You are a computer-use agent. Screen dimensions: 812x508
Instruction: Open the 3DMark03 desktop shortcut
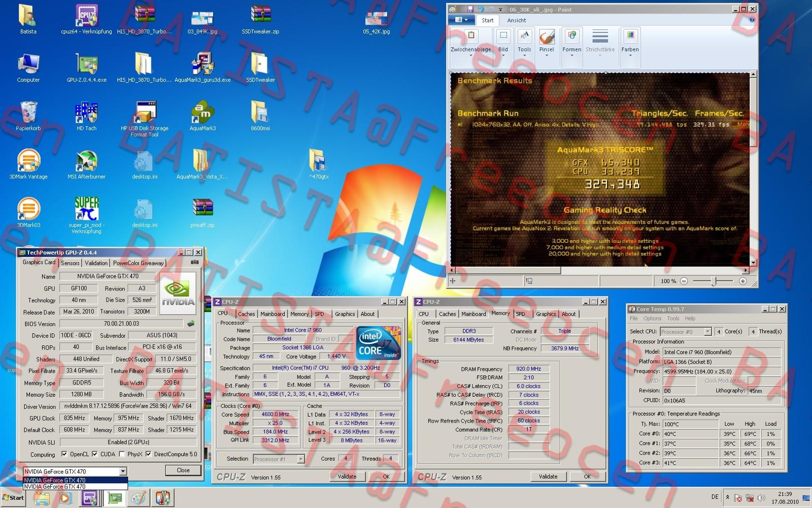point(28,213)
